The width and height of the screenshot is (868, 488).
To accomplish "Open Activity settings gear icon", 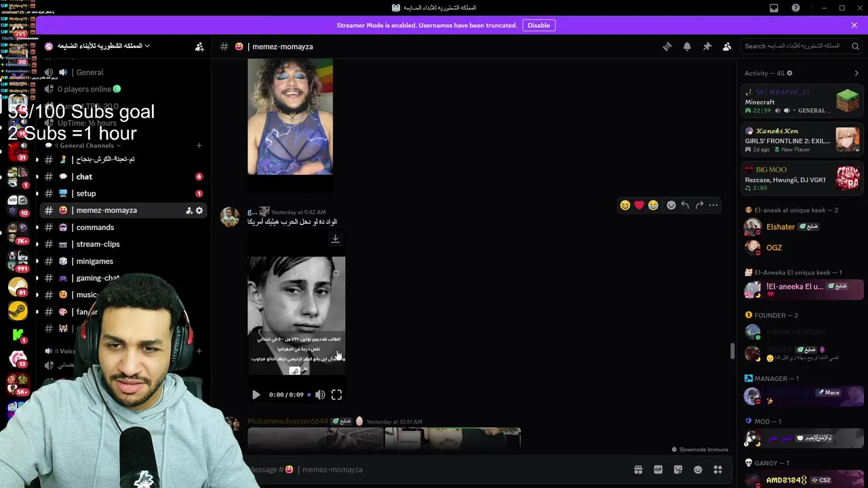I will point(789,73).
